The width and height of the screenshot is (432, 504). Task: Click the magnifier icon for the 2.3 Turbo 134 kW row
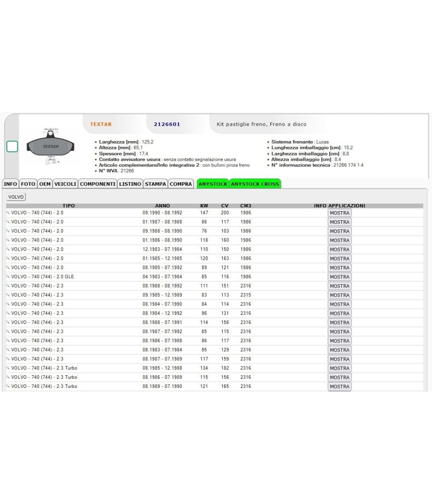click(x=8, y=368)
